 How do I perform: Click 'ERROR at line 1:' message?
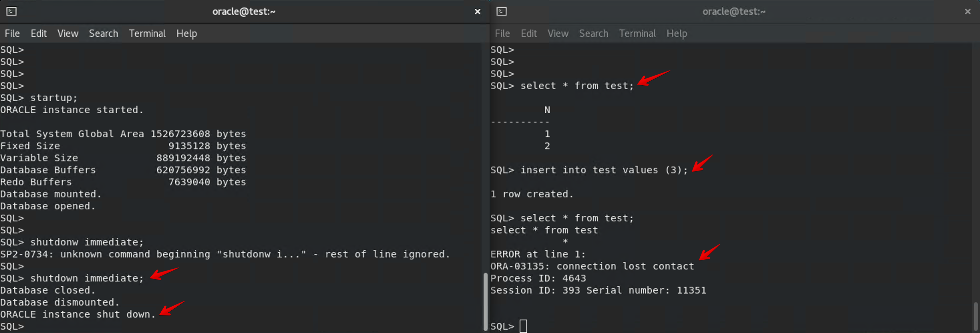click(538, 254)
